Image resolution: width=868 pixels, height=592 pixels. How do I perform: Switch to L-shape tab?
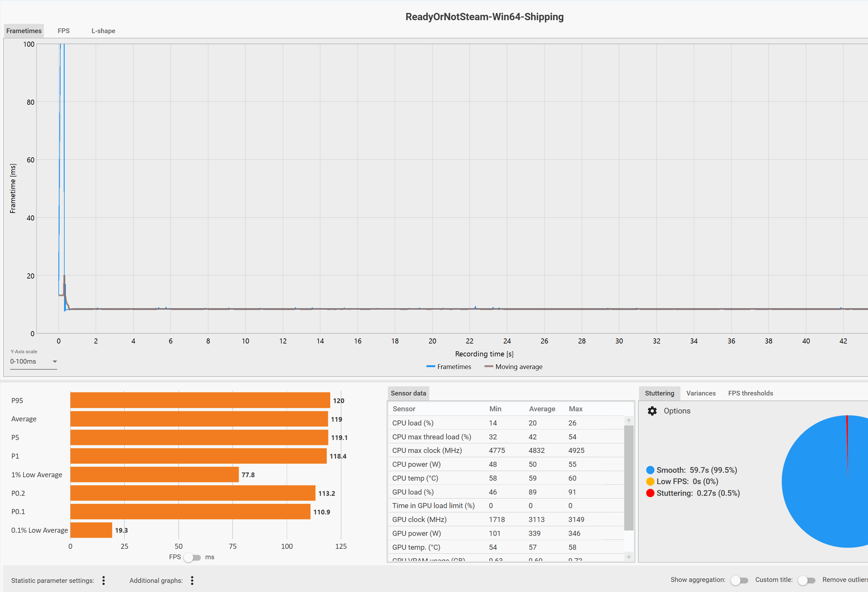click(x=103, y=31)
